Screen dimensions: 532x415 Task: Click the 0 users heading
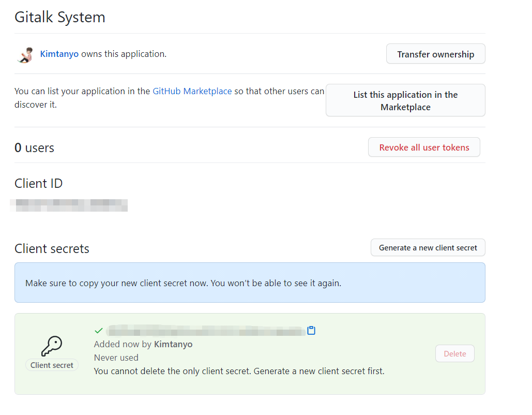(x=34, y=147)
